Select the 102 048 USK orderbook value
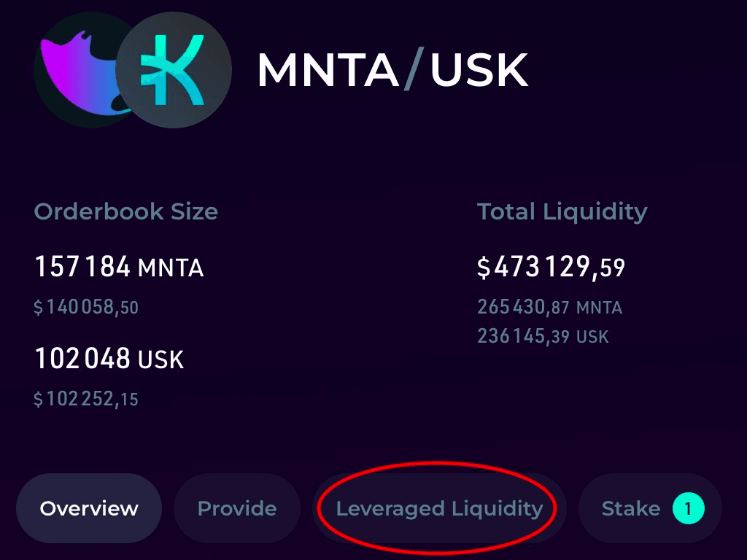 point(109,359)
